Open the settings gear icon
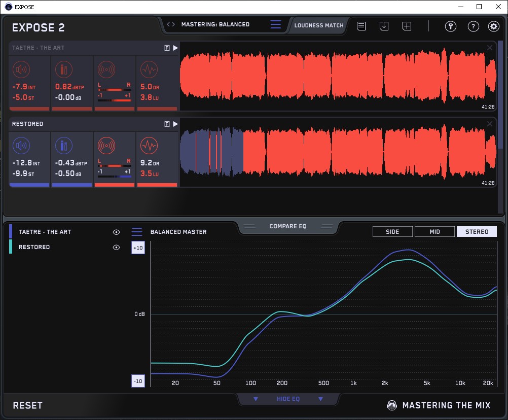 (x=494, y=26)
